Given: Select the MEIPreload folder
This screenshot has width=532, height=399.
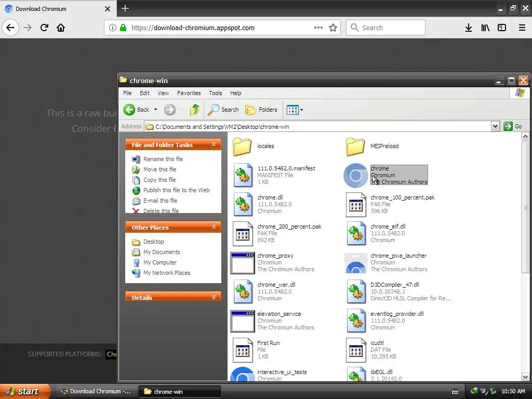Looking at the screenshot, I should (x=355, y=146).
